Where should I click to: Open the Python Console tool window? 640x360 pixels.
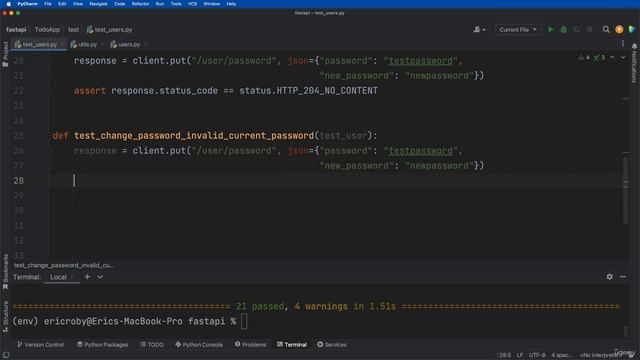pos(199,344)
